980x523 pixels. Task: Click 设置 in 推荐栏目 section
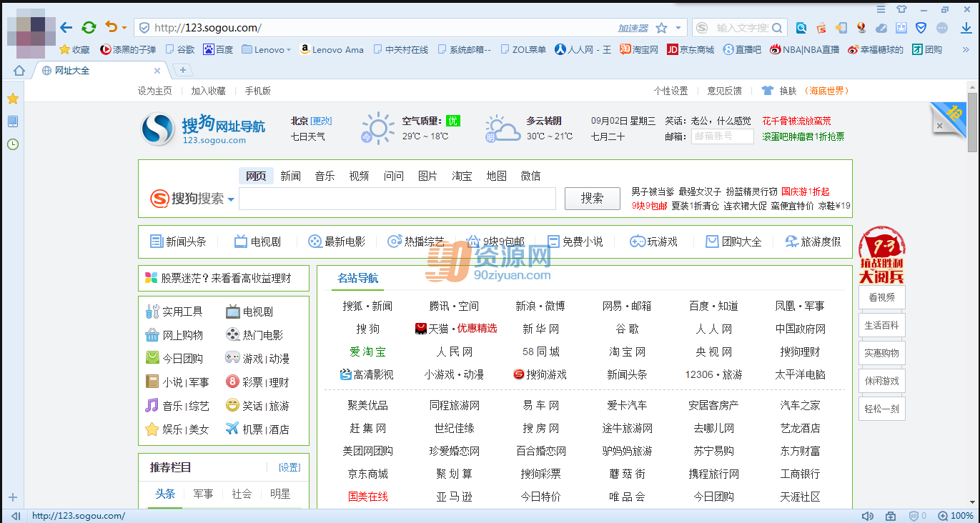[289, 467]
